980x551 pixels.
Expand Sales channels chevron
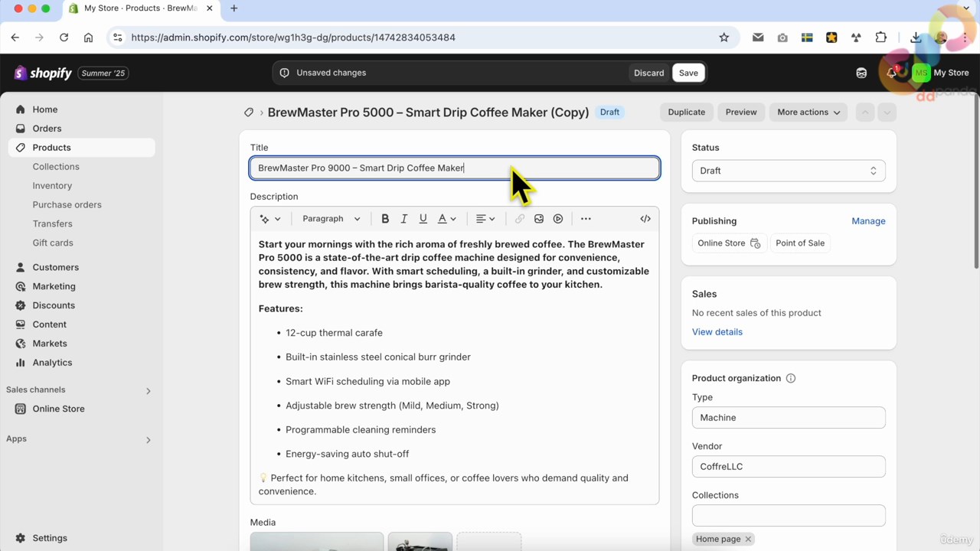pos(149,390)
